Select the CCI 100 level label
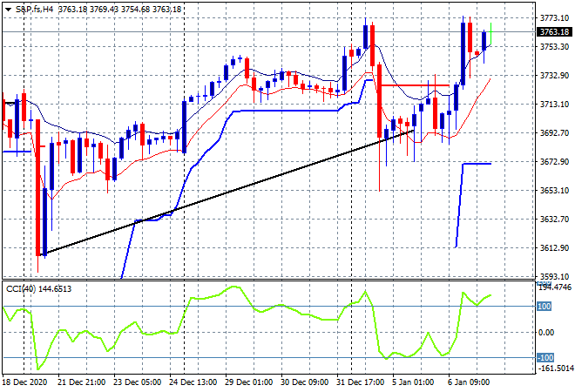This screenshot has width=575, height=392. tap(545, 306)
